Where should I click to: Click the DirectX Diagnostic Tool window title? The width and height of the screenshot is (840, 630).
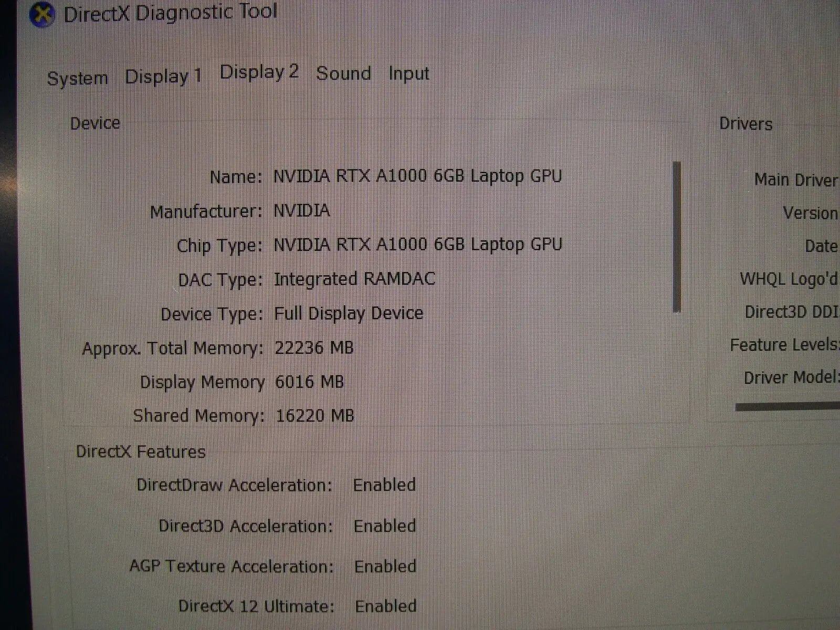tap(170, 13)
